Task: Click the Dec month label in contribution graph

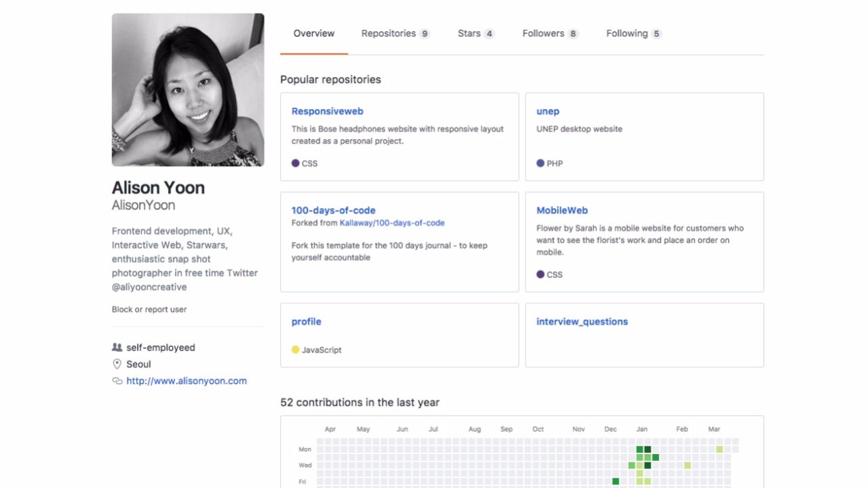Action: click(610, 429)
